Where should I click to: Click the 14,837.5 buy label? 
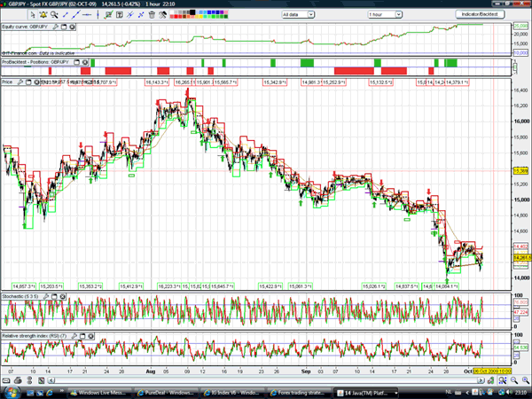(407, 286)
